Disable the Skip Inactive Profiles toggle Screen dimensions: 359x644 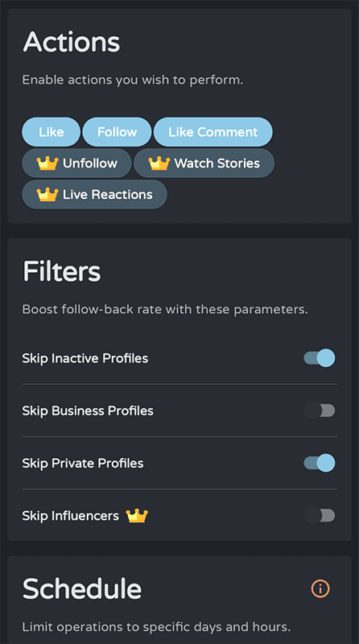tap(320, 358)
